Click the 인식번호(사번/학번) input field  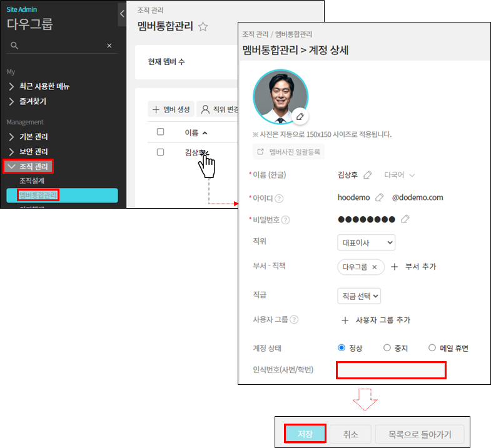(391, 370)
